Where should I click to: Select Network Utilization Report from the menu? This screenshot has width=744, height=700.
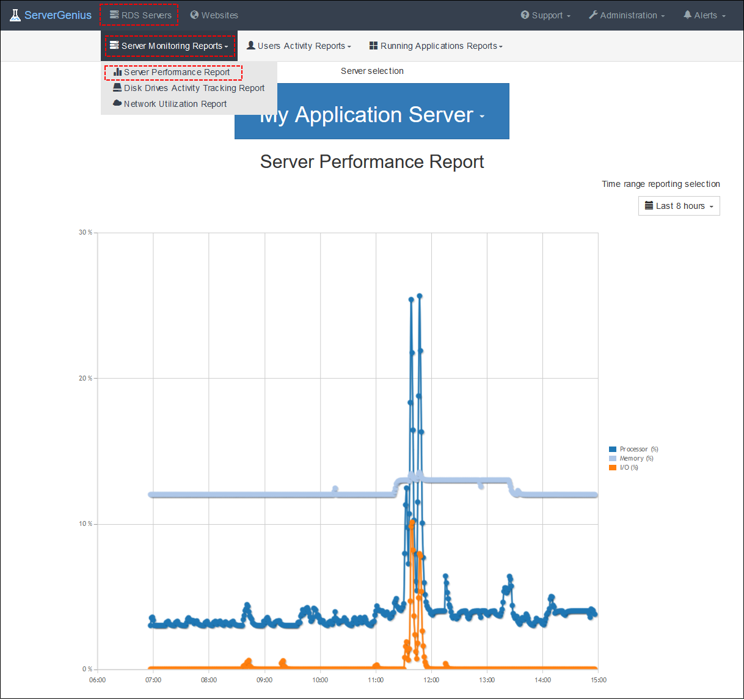[x=175, y=103]
